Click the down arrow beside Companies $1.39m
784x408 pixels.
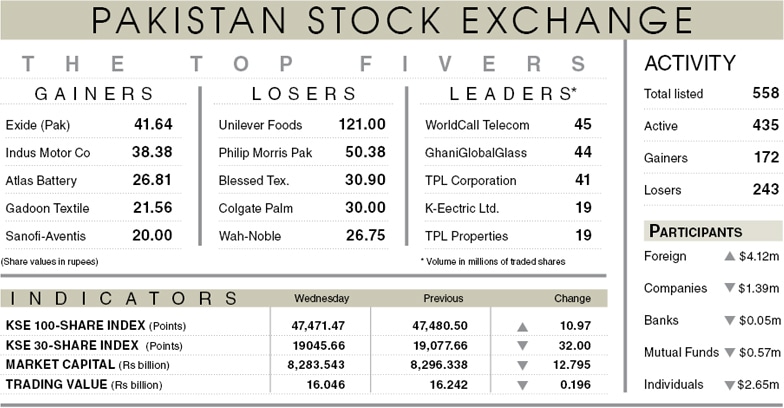point(730,288)
